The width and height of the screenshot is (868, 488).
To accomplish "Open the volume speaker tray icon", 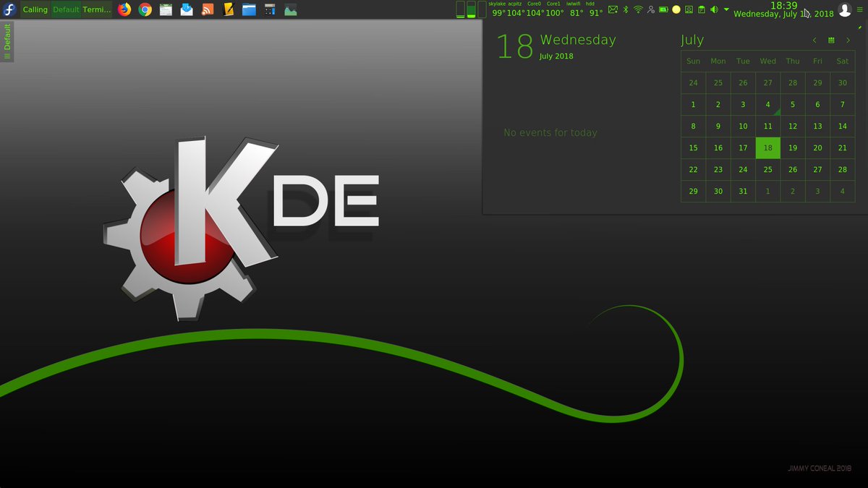I will (x=714, y=9).
